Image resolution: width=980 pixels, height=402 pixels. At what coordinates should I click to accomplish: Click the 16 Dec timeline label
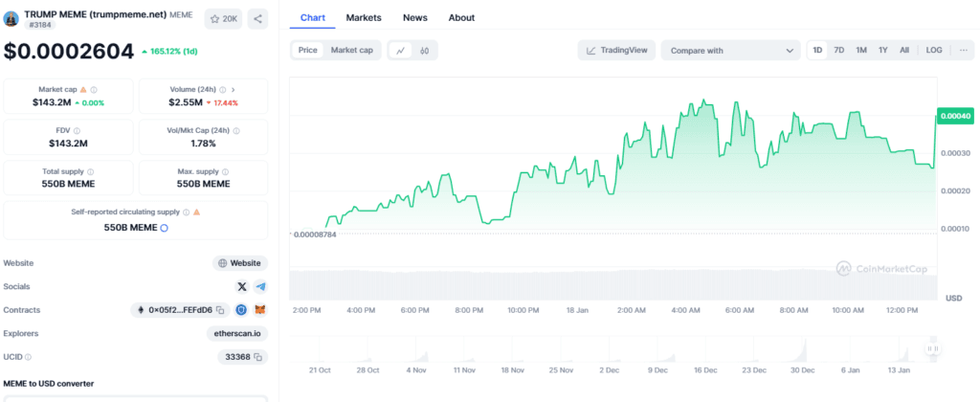click(706, 370)
